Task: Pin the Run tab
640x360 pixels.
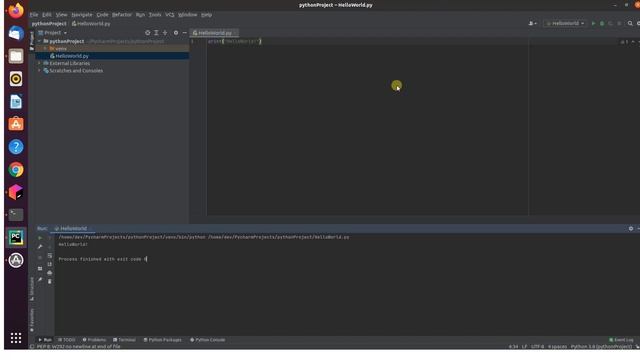Action: point(40,280)
